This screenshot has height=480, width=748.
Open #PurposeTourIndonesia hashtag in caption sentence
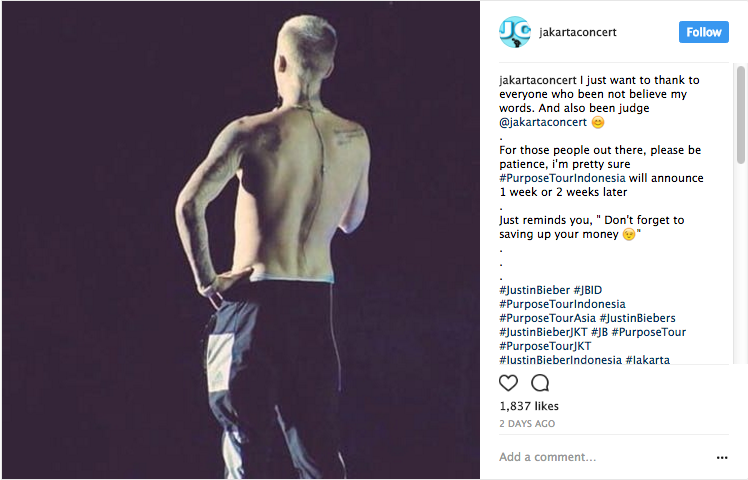(x=562, y=178)
